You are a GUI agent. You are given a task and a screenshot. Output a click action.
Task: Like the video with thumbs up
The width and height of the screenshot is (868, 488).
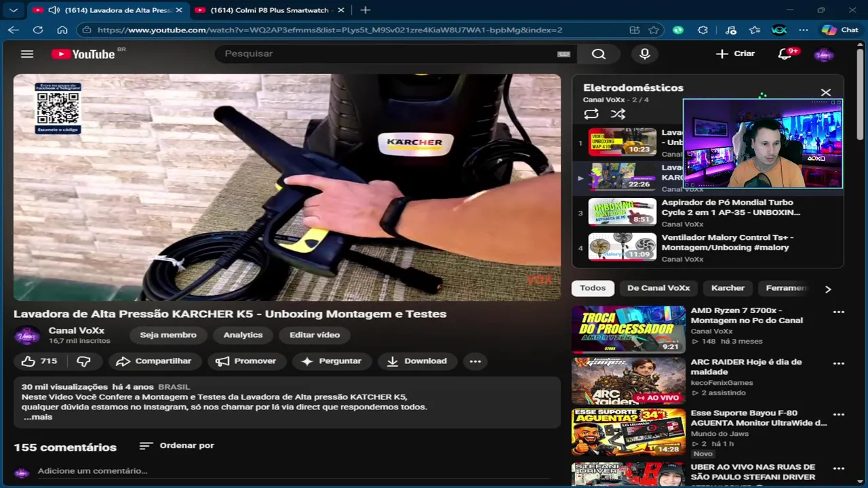tap(40, 361)
